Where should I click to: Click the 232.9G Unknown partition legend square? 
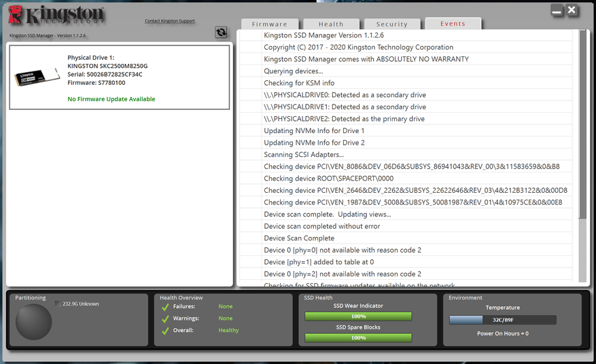pyautogui.click(x=58, y=304)
